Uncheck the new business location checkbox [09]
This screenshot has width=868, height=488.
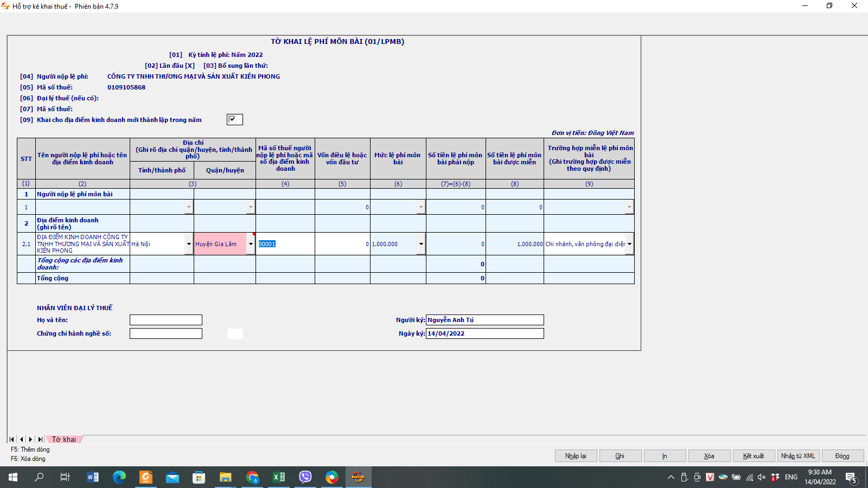(234, 119)
